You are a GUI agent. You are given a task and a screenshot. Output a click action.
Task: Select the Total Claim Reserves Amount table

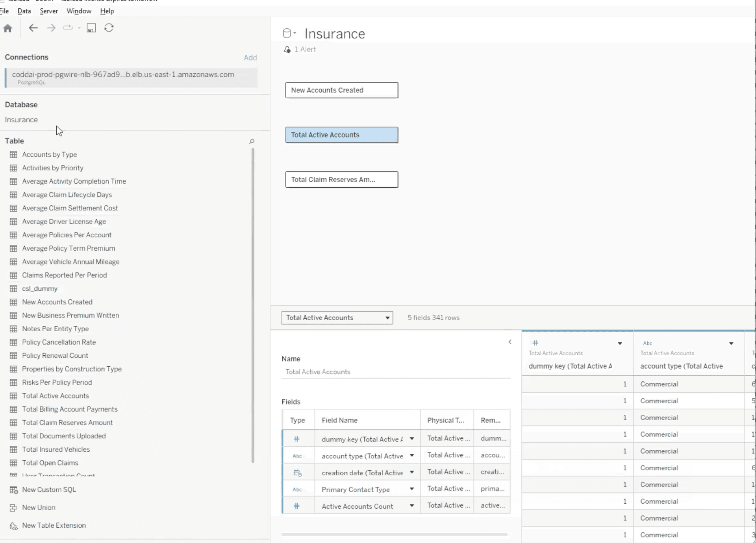point(68,423)
